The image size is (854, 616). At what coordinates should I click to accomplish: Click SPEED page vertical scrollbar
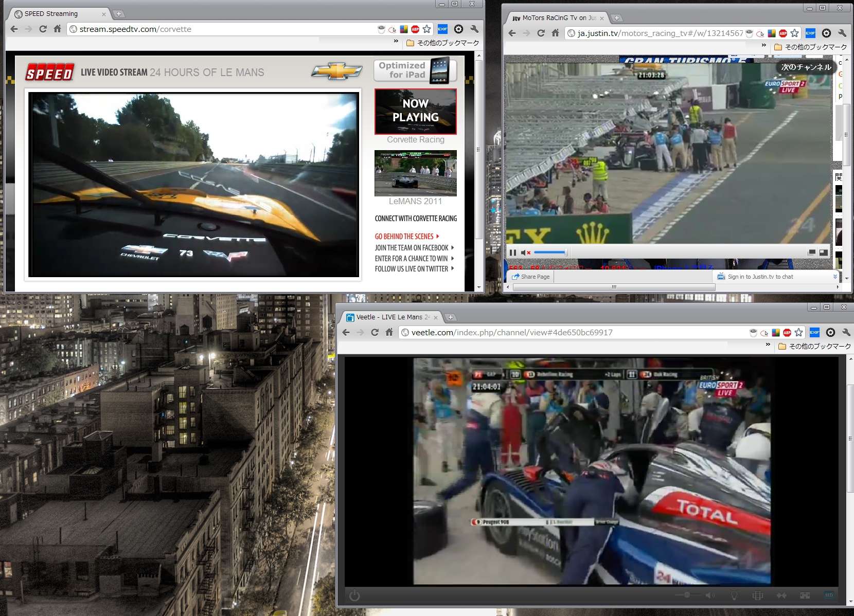(x=478, y=149)
